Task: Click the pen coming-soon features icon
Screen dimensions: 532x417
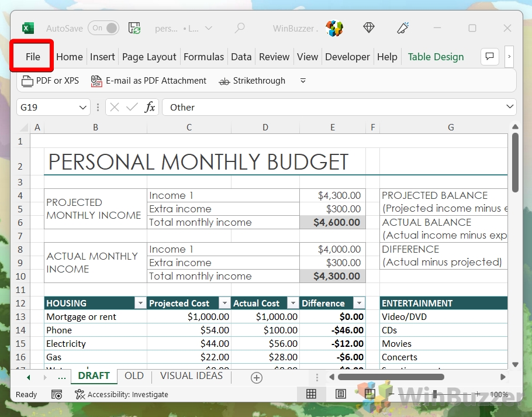Action: pyautogui.click(x=403, y=28)
